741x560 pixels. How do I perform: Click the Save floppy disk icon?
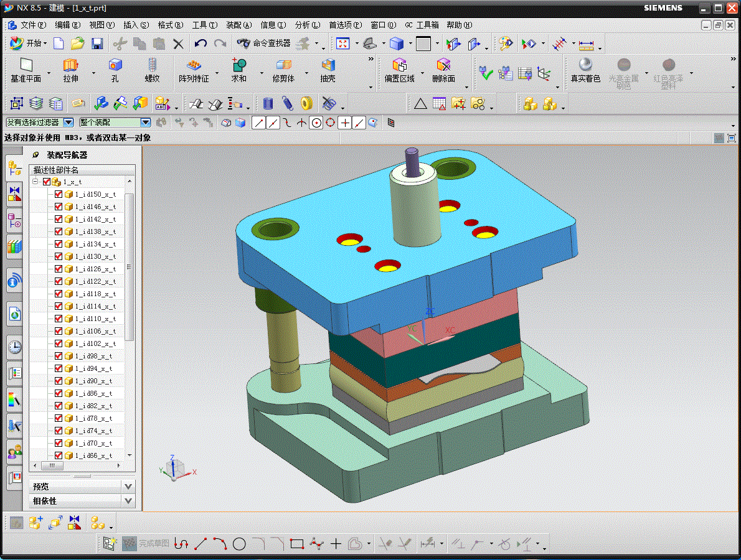click(97, 44)
